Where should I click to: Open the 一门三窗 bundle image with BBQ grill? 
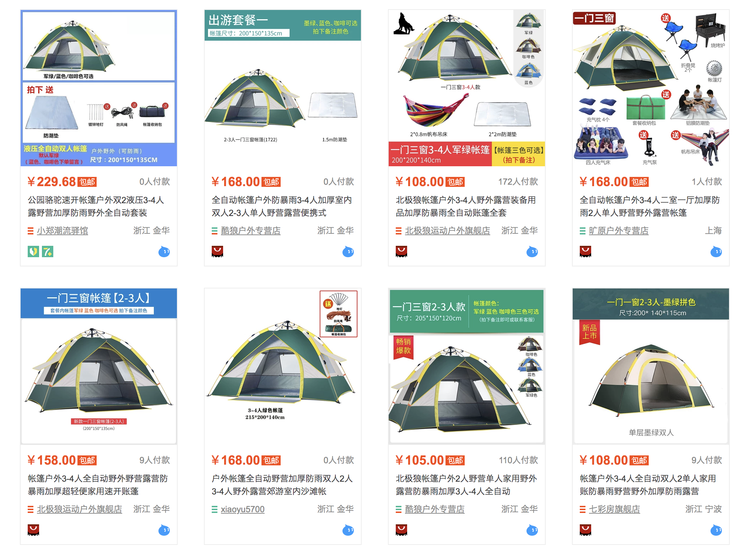pos(651,88)
